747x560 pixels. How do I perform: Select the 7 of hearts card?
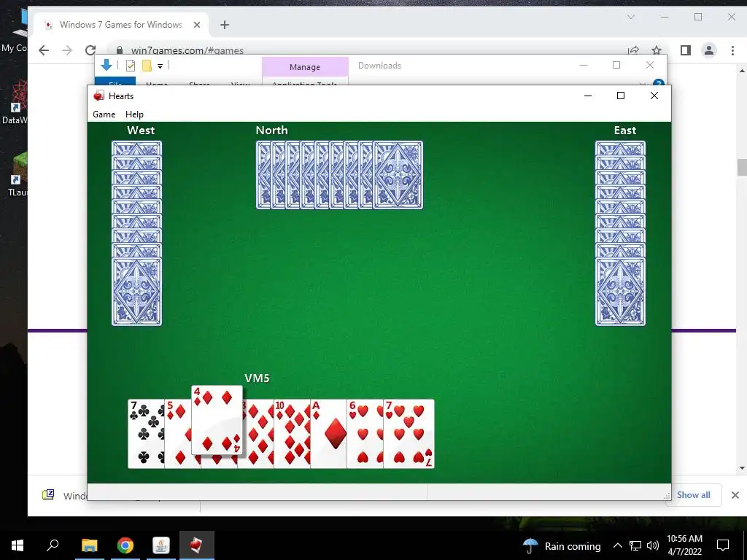point(409,434)
